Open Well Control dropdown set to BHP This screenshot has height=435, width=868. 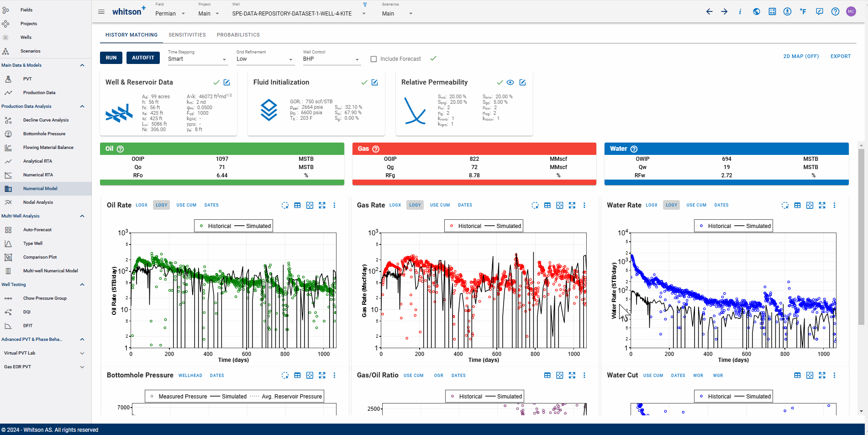331,59
